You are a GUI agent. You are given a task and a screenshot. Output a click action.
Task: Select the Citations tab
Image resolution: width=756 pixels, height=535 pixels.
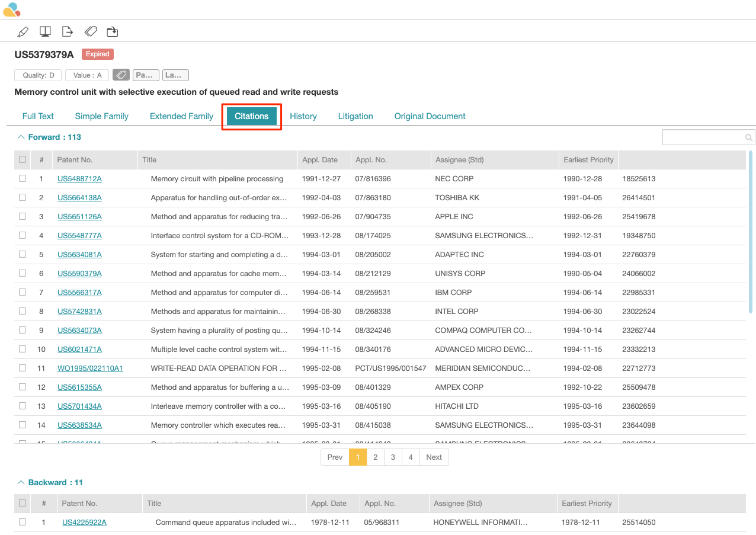[x=252, y=116]
